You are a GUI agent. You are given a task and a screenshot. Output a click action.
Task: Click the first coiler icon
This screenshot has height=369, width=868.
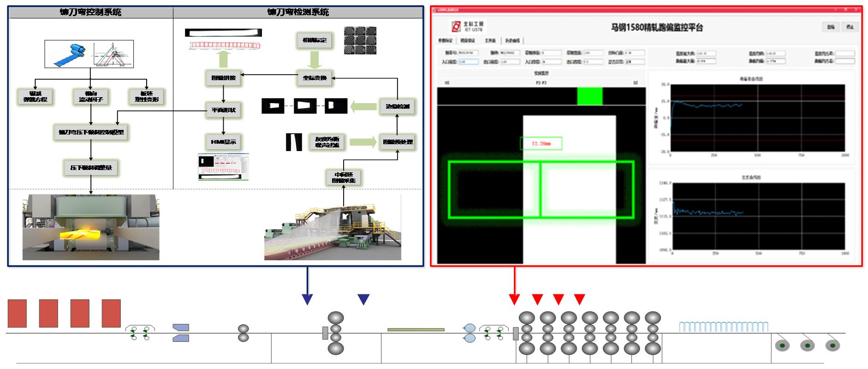click(x=782, y=345)
